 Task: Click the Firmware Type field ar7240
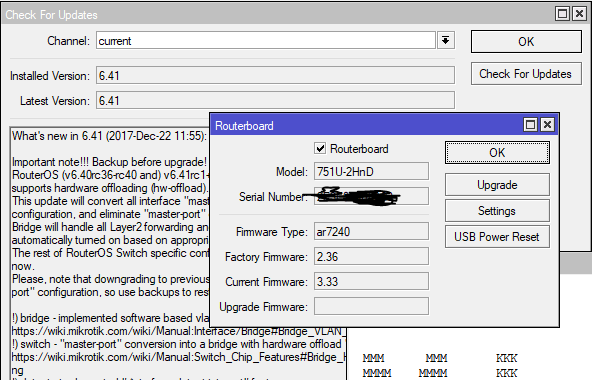(x=371, y=231)
